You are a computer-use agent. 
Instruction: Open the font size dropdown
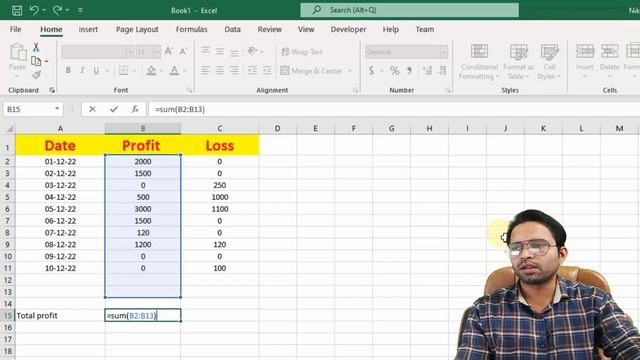tap(157, 52)
